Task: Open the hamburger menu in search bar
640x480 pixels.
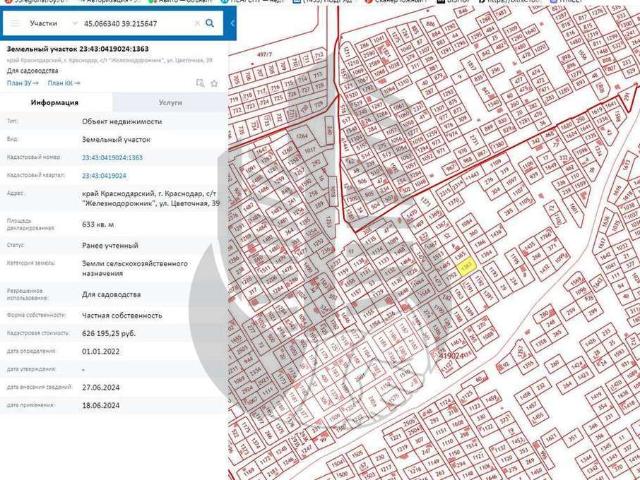Action: [15, 23]
